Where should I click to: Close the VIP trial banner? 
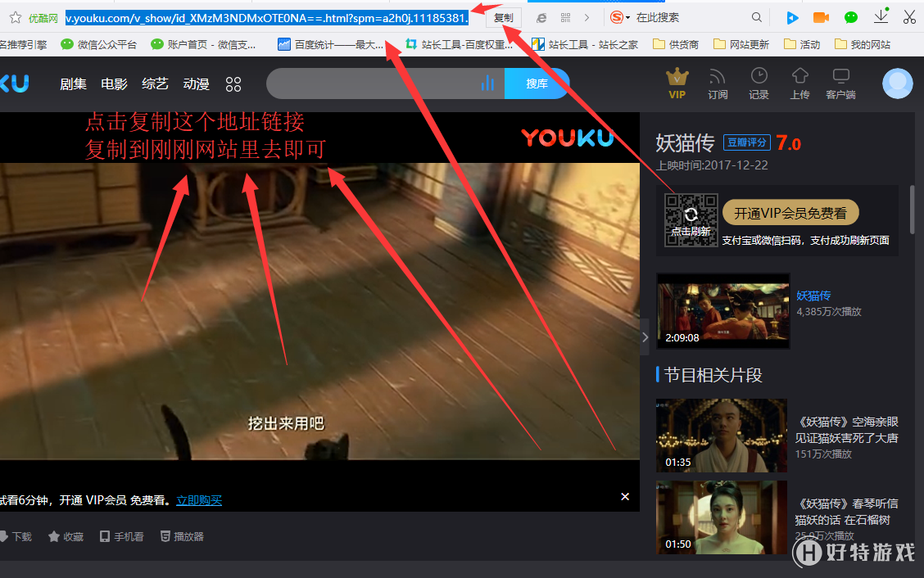click(625, 497)
